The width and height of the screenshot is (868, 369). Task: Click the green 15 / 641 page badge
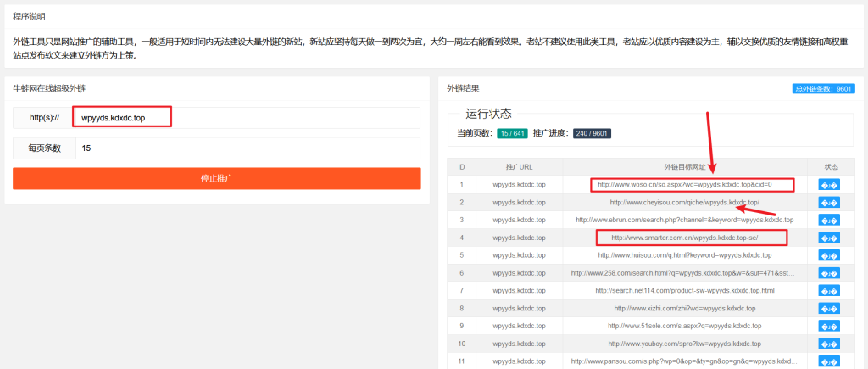pyautogui.click(x=512, y=133)
